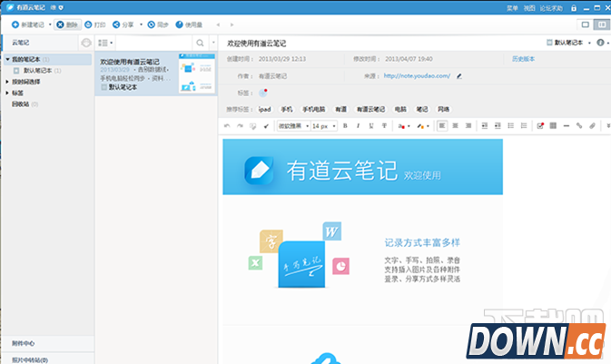Expand the 按时间选择 tree node
Viewport: 611px width, 364px height.
pos(7,82)
